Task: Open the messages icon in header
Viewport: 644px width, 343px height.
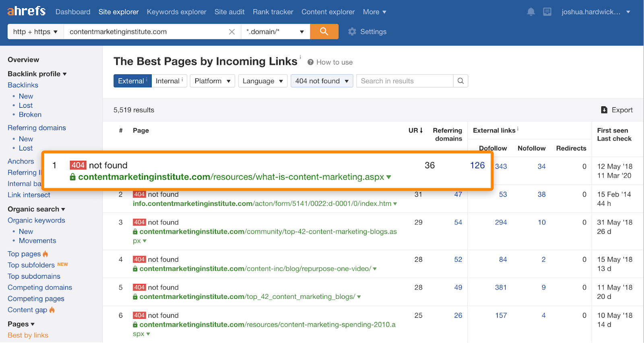Action: [547, 12]
